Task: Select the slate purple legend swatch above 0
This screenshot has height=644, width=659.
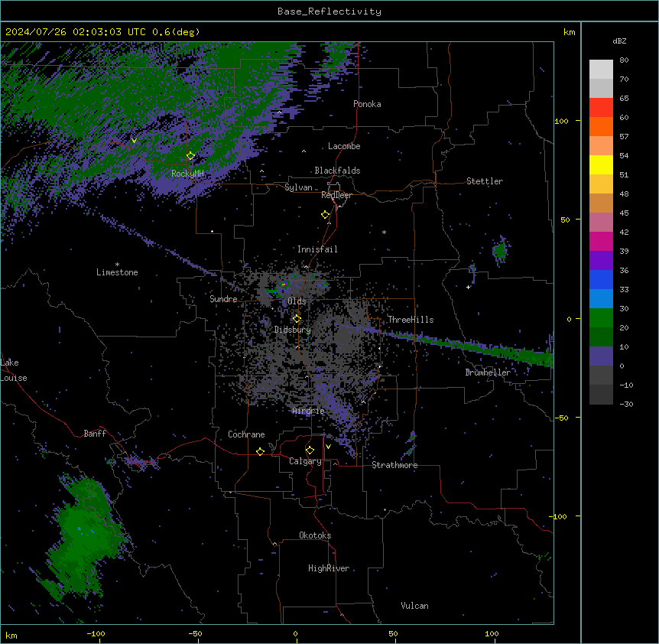Action: point(601,356)
